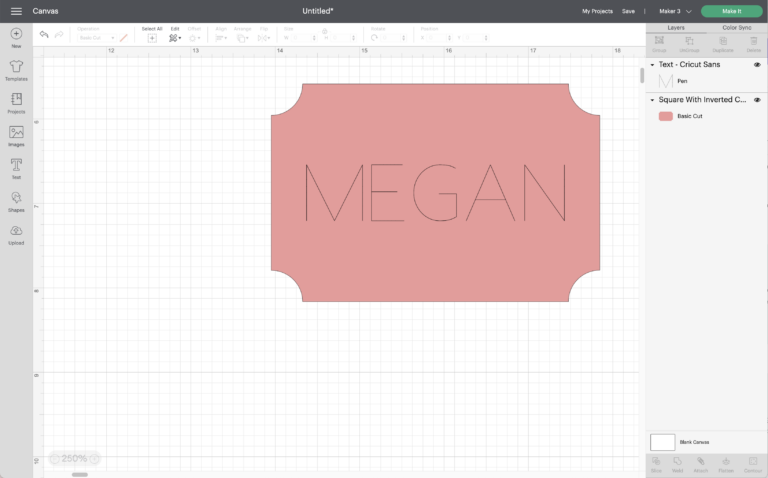
Task: Hide the Square With Inverted Corners layer
Action: 757,100
